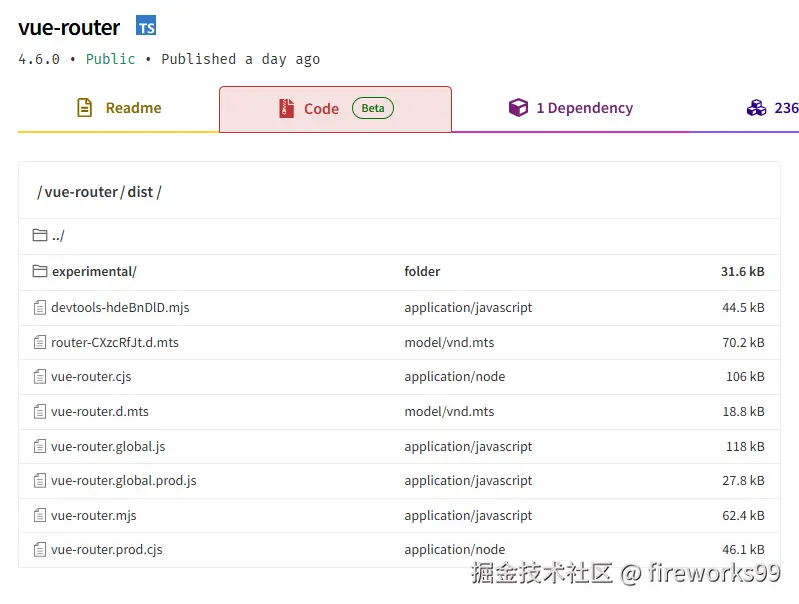Image resolution: width=799 pixels, height=604 pixels.
Task: Click application/javascript type for vue-router.global.js
Action: [468, 447]
